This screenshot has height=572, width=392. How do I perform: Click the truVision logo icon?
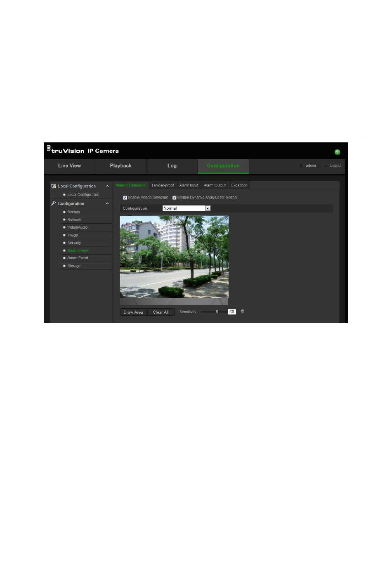49,148
